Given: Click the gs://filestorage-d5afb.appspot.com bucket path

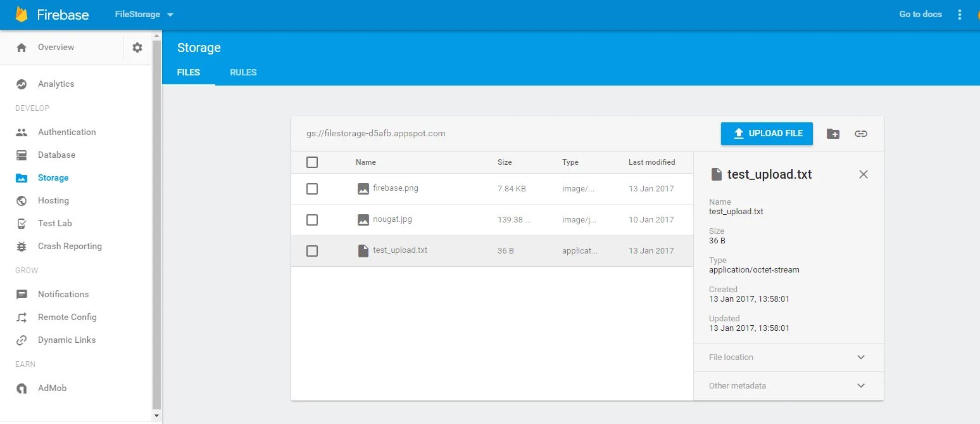Looking at the screenshot, I should pos(376,134).
